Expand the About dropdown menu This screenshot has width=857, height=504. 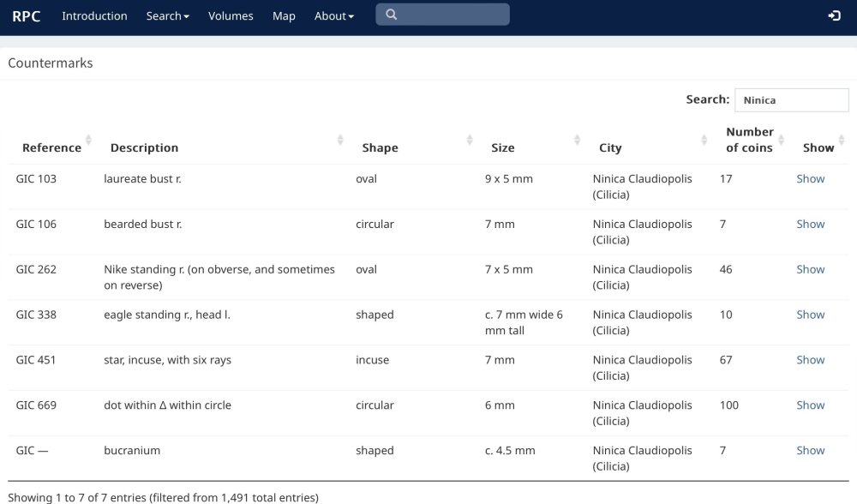[333, 15]
